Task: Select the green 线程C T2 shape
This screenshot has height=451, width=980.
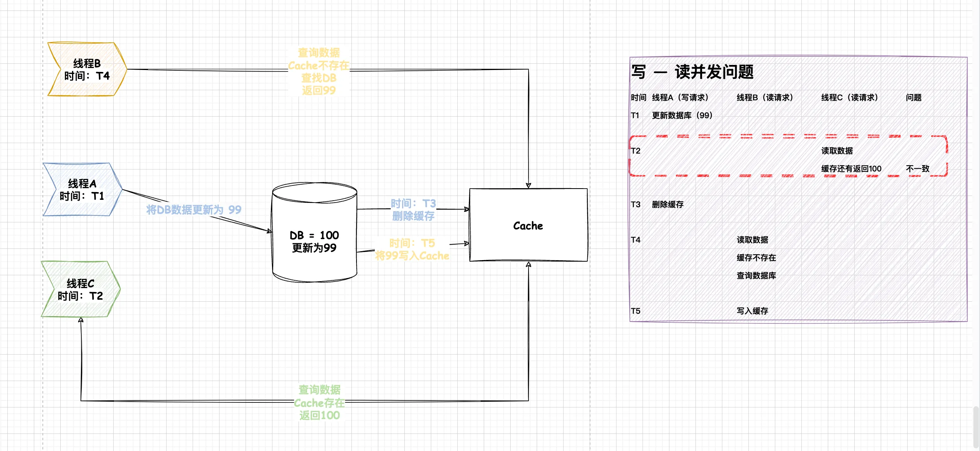Action: (80, 290)
